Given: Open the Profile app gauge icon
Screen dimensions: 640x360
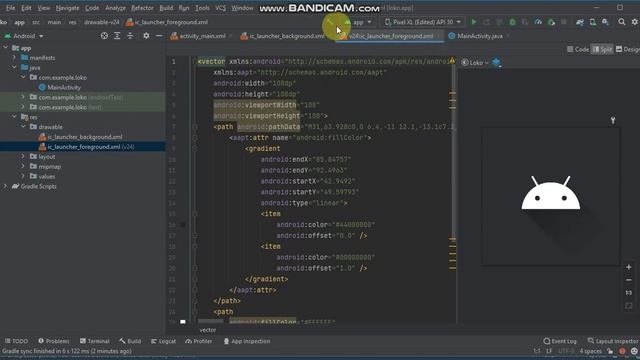Looking at the screenshot, I should [x=538, y=22].
